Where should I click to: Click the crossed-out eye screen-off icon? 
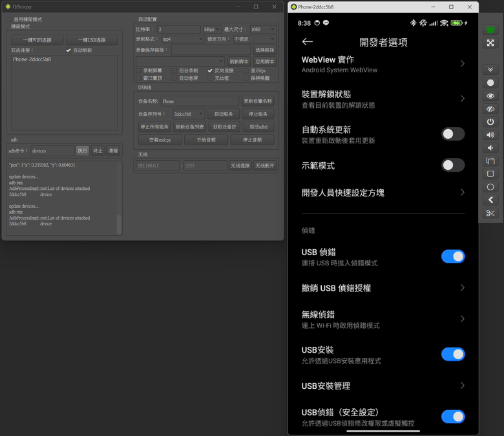[490, 109]
